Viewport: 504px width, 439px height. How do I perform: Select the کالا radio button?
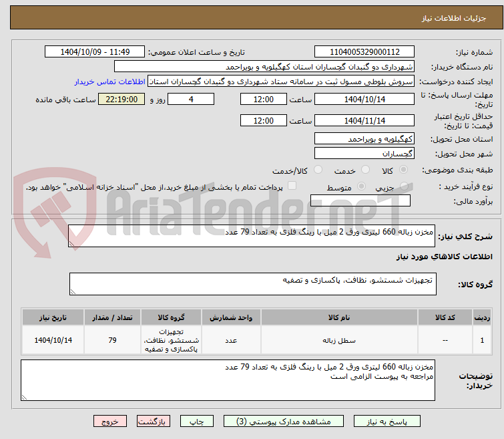tap(403, 169)
